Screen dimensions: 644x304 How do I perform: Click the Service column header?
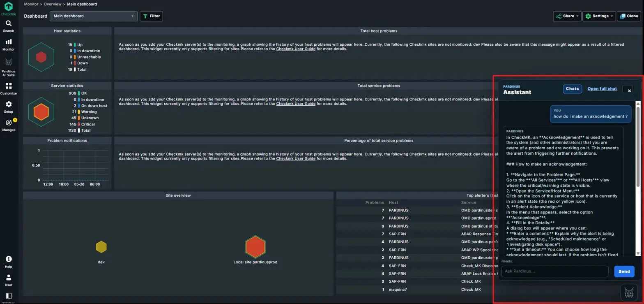(469, 202)
